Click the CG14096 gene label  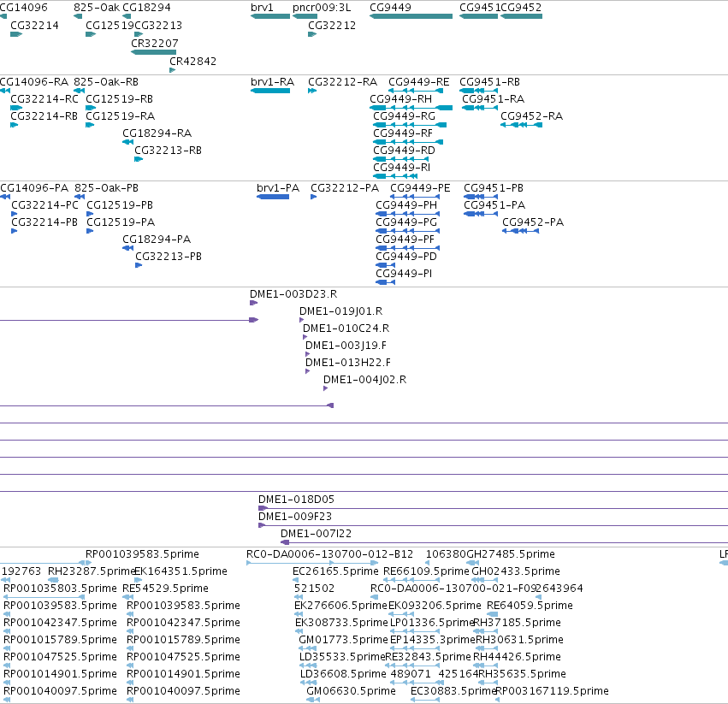coord(23,8)
